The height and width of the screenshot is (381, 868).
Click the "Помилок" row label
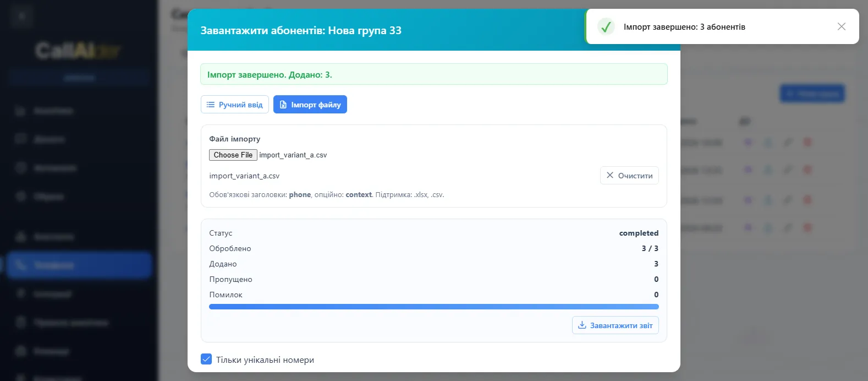(x=226, y=295)
